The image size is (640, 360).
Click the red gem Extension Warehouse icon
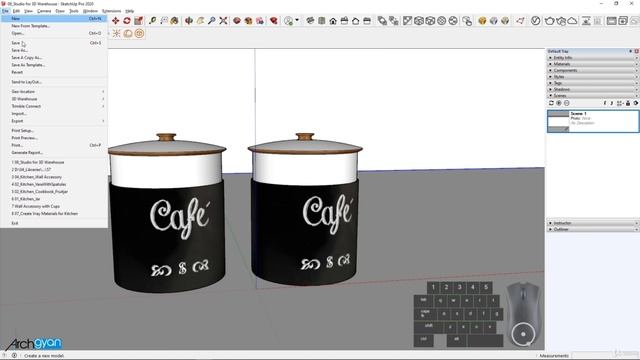pos(274,21)
